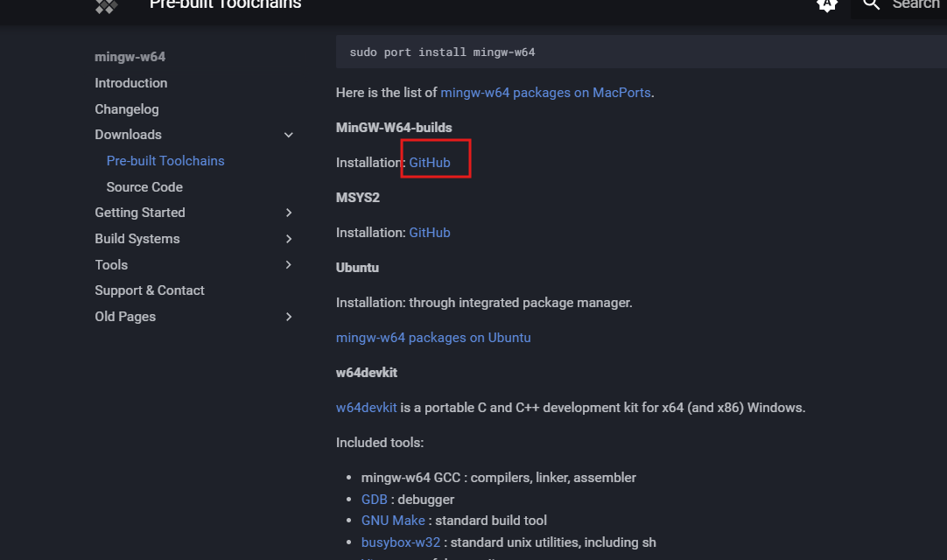
Task: Click 'mingw-w64 GCC : compilers, linker, assembler' item
Action: coord(498,478)
